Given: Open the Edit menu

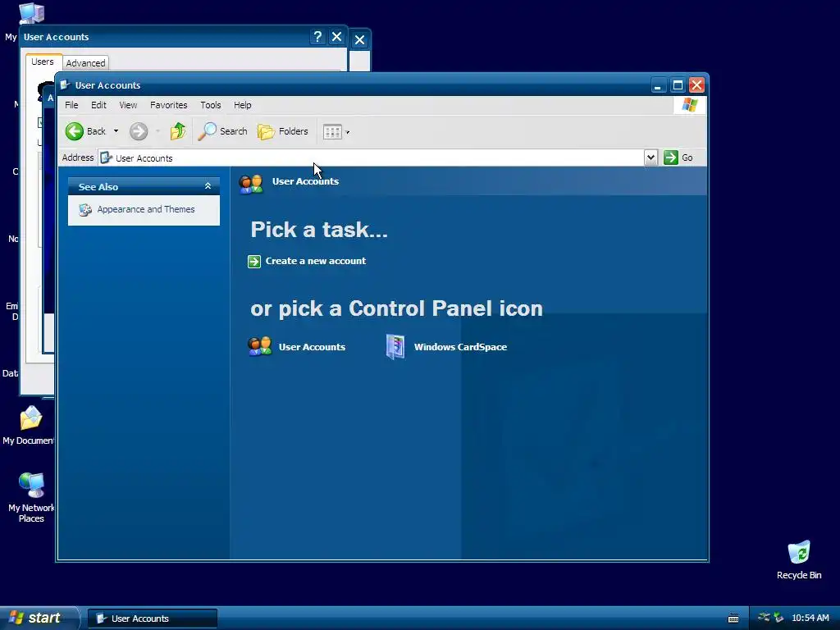Looking at the screenshot, I should point(98,105).
